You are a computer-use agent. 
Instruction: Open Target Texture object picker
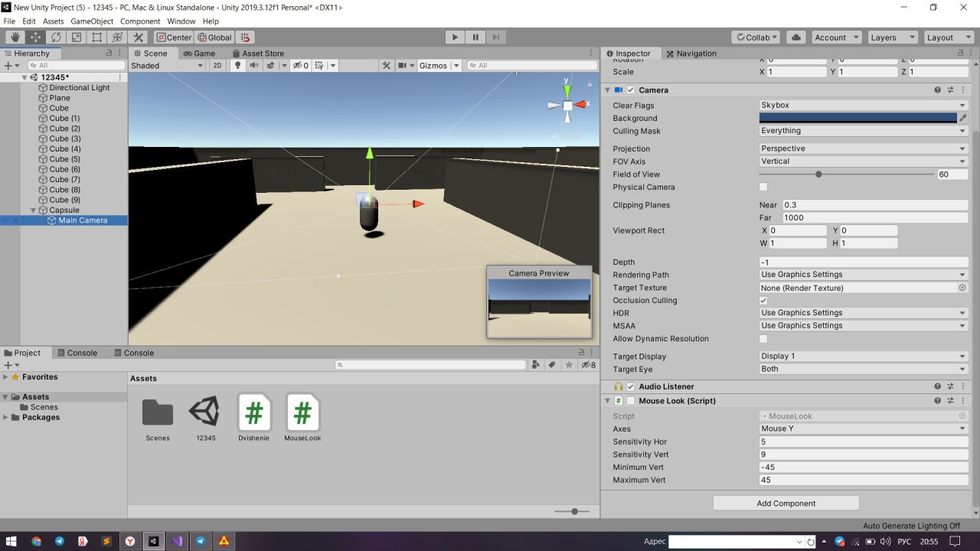962,288
